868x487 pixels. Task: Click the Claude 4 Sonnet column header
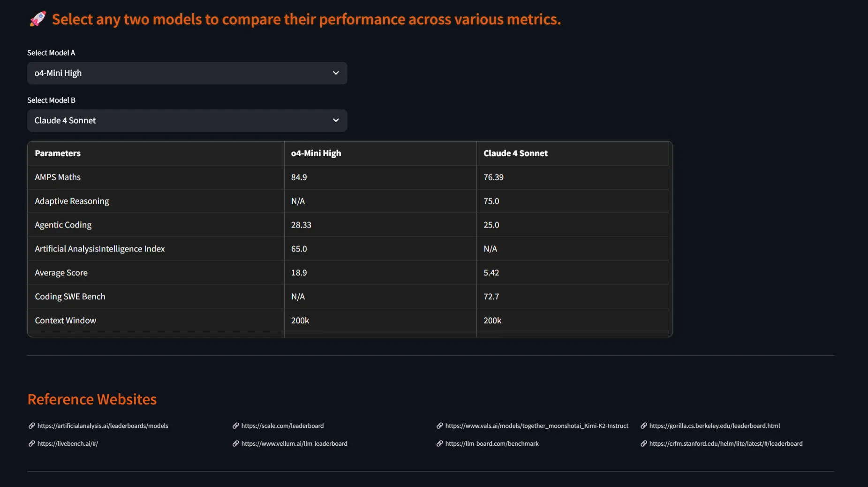[x=515, y=153]
